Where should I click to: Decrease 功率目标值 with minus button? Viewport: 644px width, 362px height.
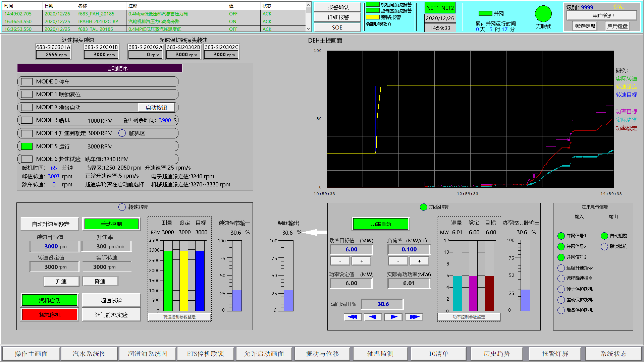[340, 261]
